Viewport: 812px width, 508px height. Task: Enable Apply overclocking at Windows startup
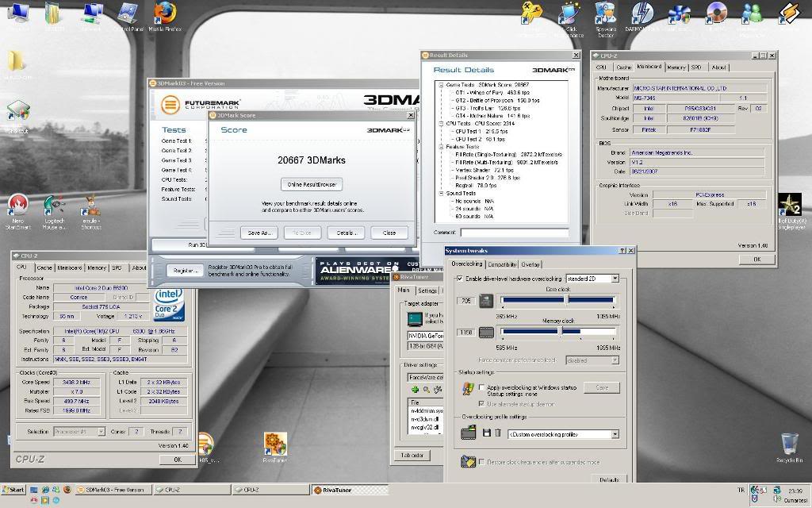[x=481, y=387]
